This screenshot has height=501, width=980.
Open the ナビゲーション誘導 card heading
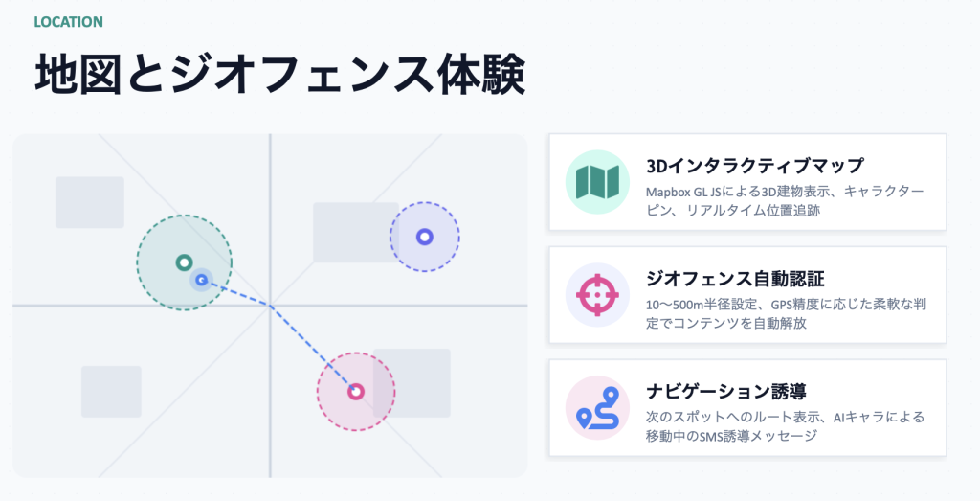pos(725,392)
